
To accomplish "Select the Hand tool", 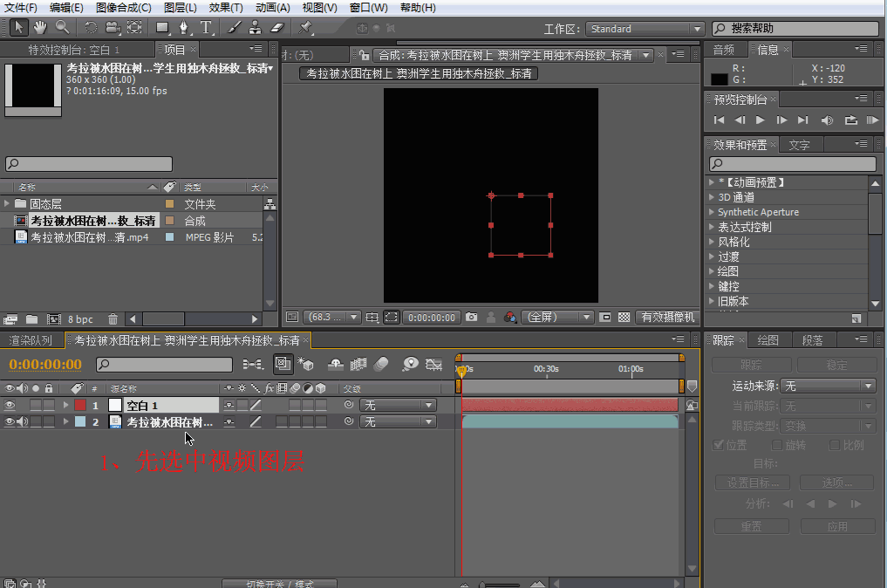I will tap(39, 27).
